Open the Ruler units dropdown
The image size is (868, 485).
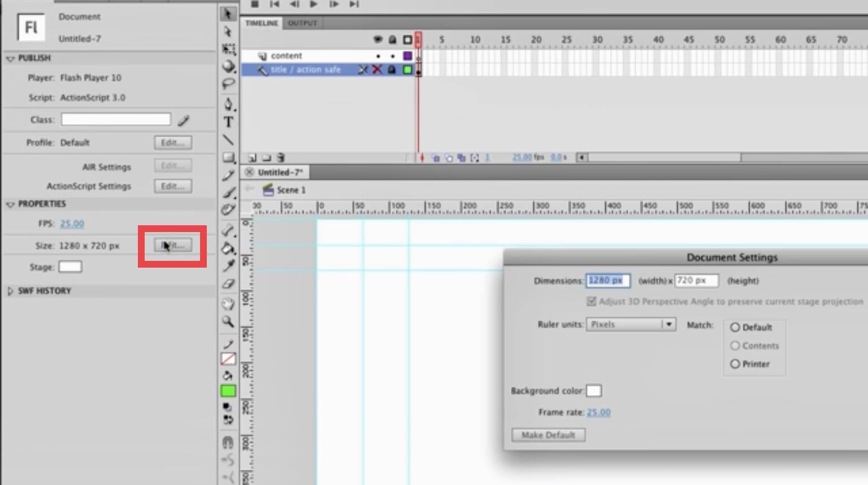point(631,325)
